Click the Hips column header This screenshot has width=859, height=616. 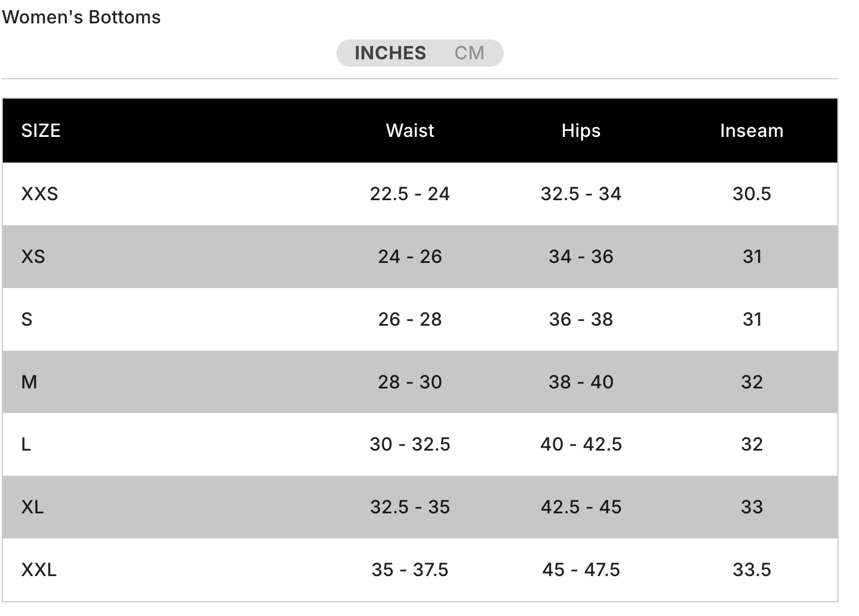581,131
